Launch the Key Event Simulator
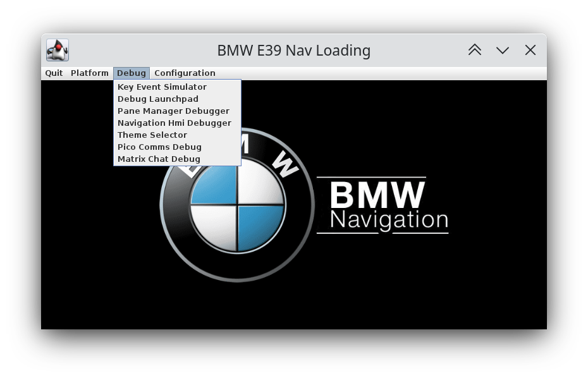 point(177,87)
